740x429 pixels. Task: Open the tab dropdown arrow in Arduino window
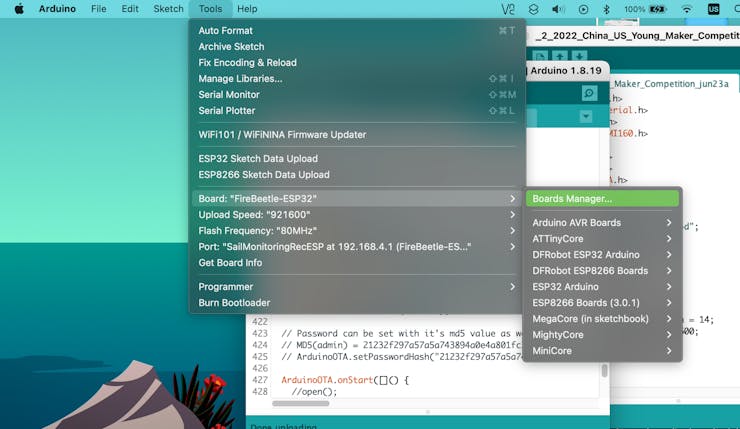586,116
